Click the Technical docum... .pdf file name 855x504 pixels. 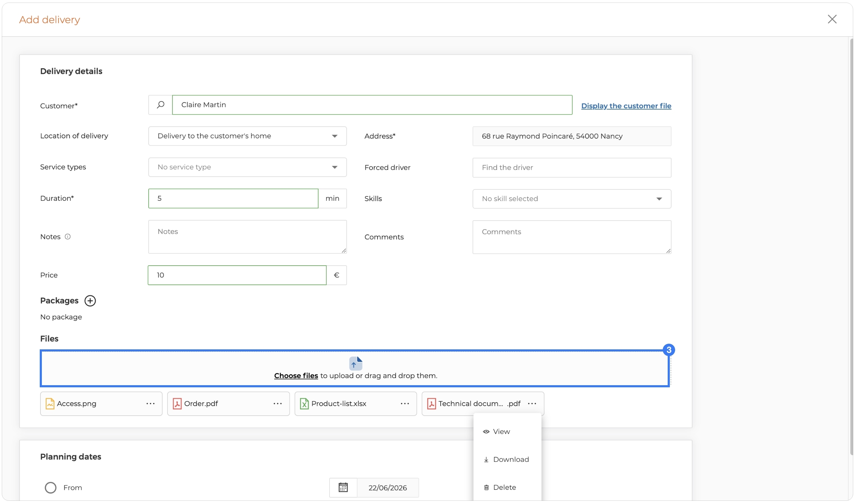480,404
